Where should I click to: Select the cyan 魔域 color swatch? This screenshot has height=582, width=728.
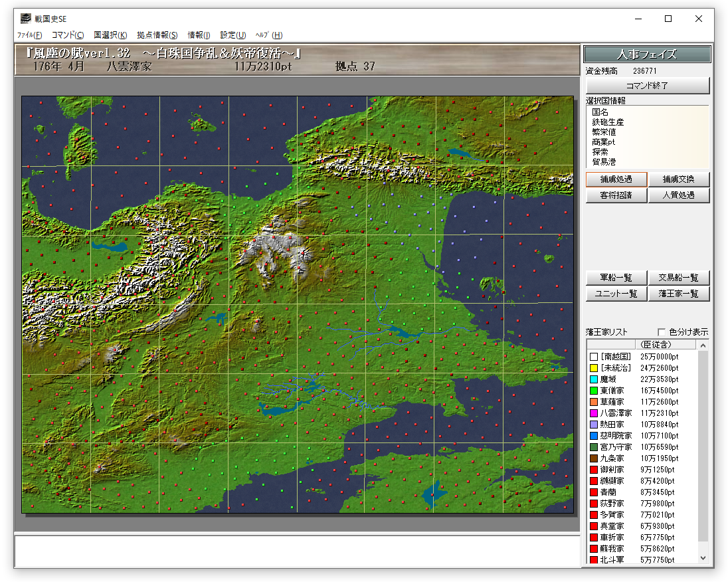(x=594, y=379)
